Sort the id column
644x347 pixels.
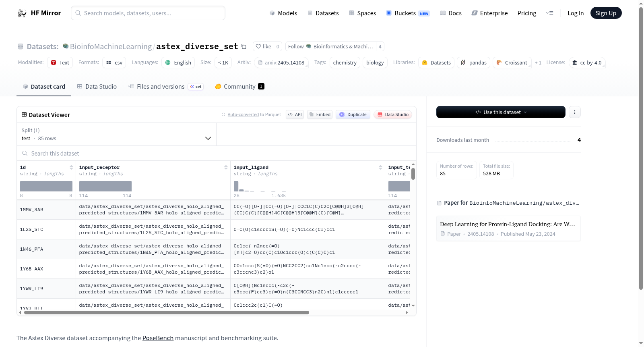[x=71, y=167]
